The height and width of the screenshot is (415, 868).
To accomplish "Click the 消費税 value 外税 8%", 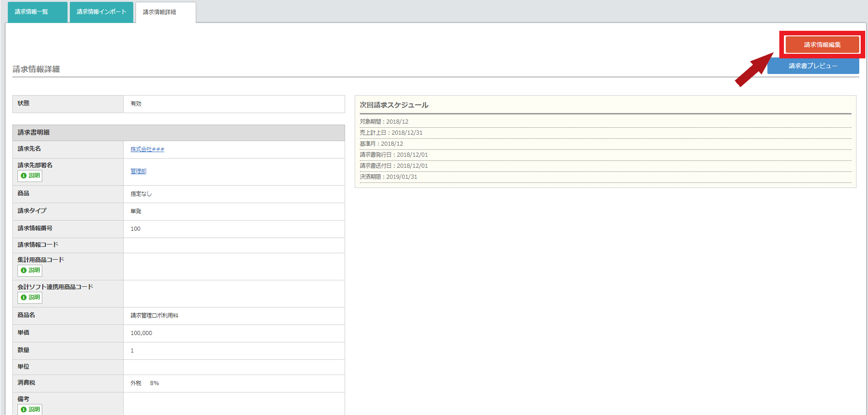I will [145, 383].
